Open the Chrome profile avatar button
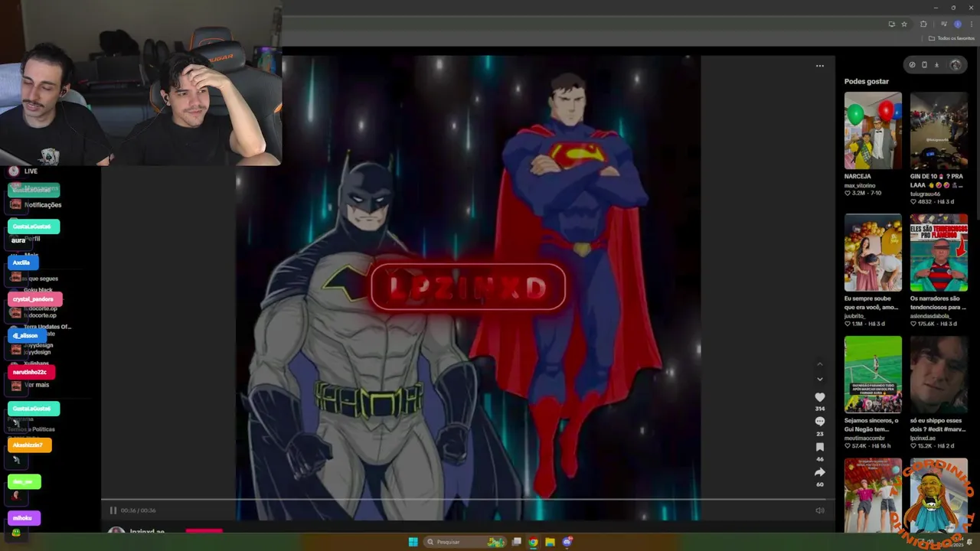 click(x=957, y=24)
